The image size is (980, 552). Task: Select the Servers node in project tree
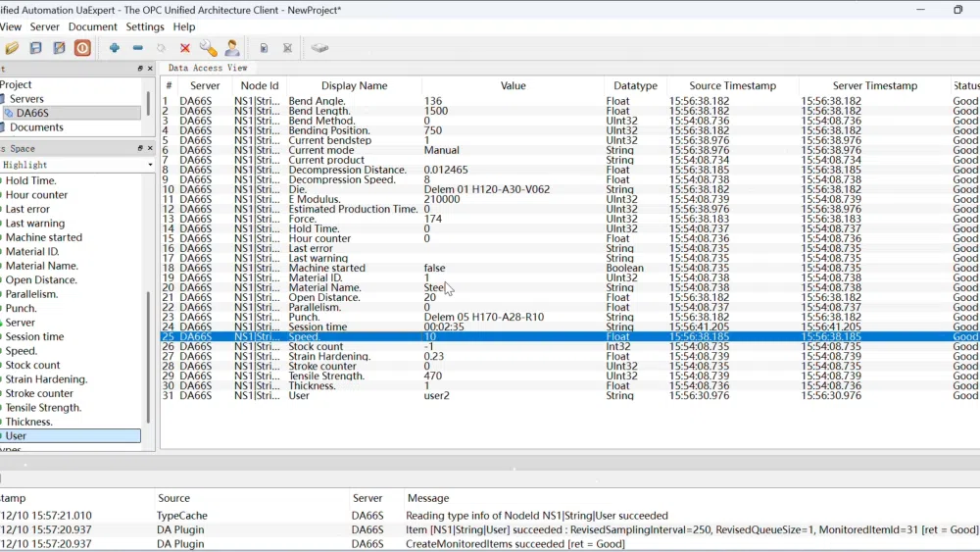click(x=26, y=99)
